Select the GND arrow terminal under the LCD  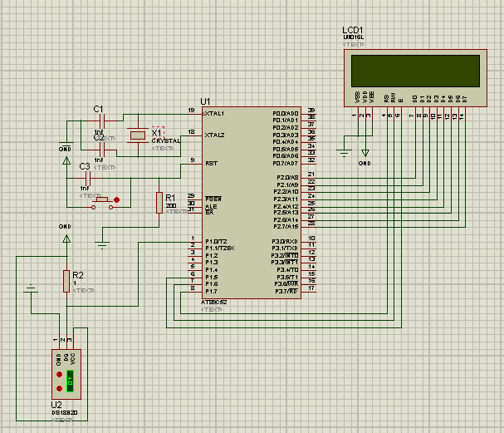[365, 153]
